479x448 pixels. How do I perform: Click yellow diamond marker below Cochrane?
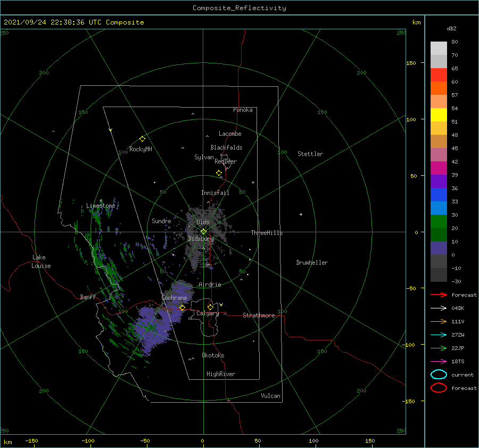[182, 307]
